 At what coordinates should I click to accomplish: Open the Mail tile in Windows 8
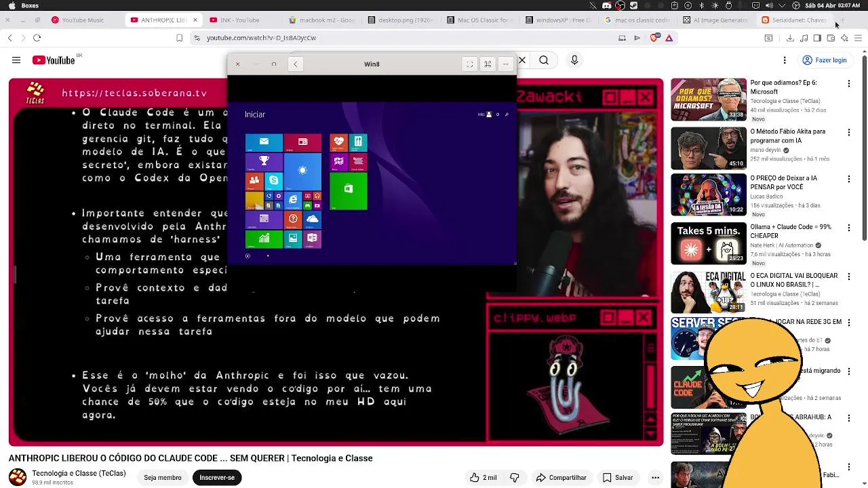[264, 142]
